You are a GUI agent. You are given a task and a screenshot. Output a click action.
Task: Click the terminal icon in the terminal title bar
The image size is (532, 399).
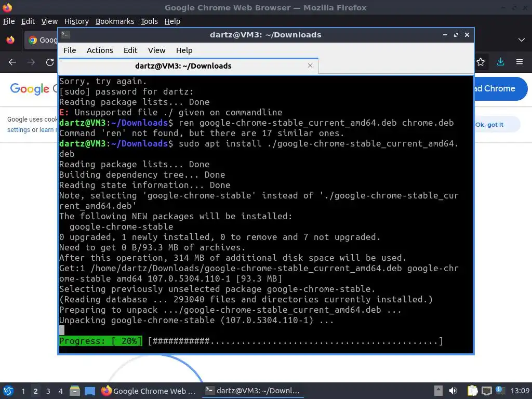(65, 34)
